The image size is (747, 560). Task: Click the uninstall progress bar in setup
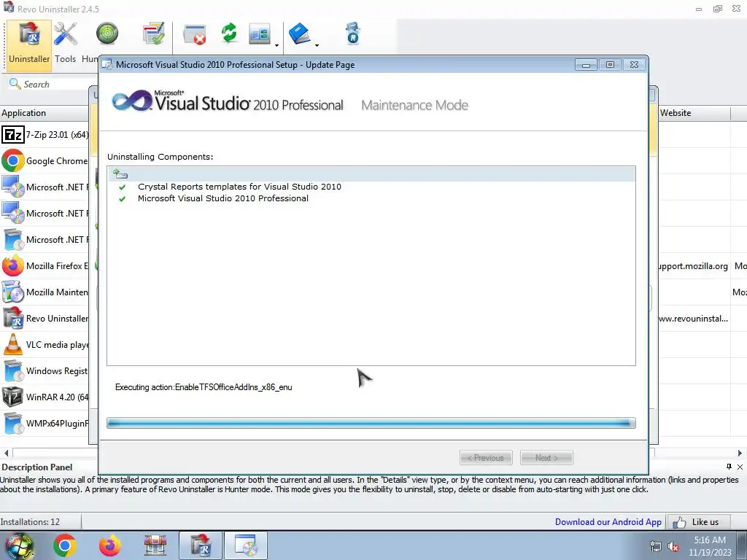pyautogui.click(x=371, y=423)
